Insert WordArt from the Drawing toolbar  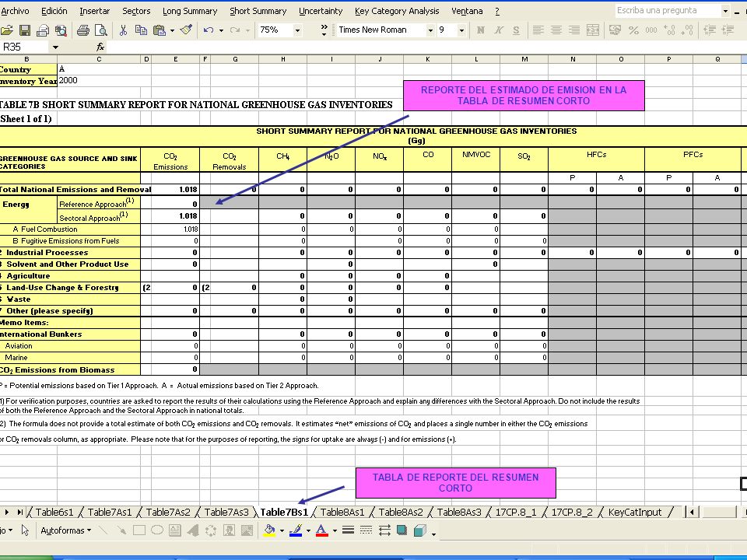coord(192,530)
